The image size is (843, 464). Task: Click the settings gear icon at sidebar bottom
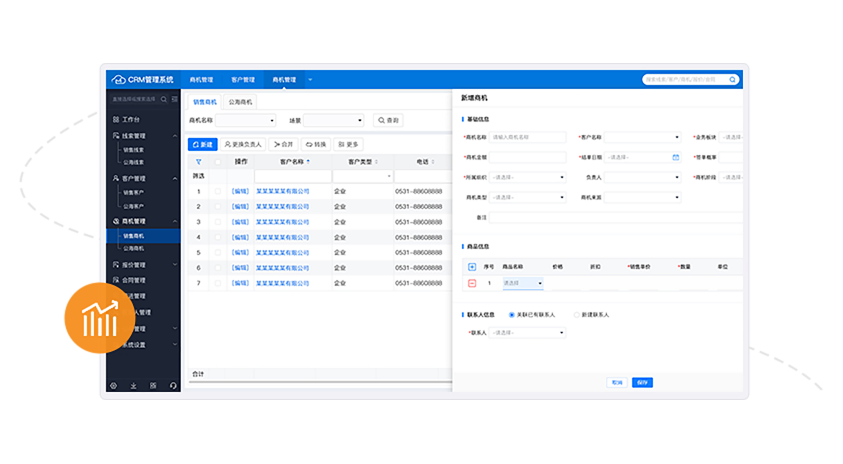coord(113,385)
